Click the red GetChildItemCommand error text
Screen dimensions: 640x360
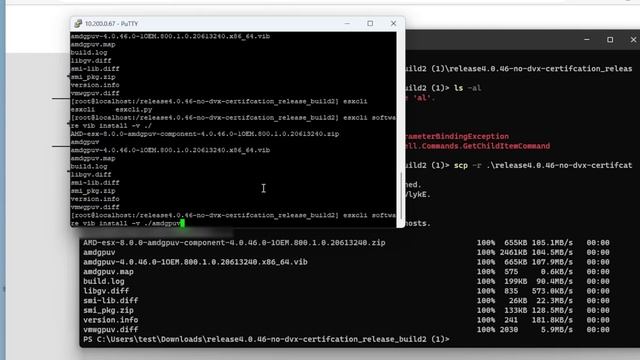click(x=478, y=146)
